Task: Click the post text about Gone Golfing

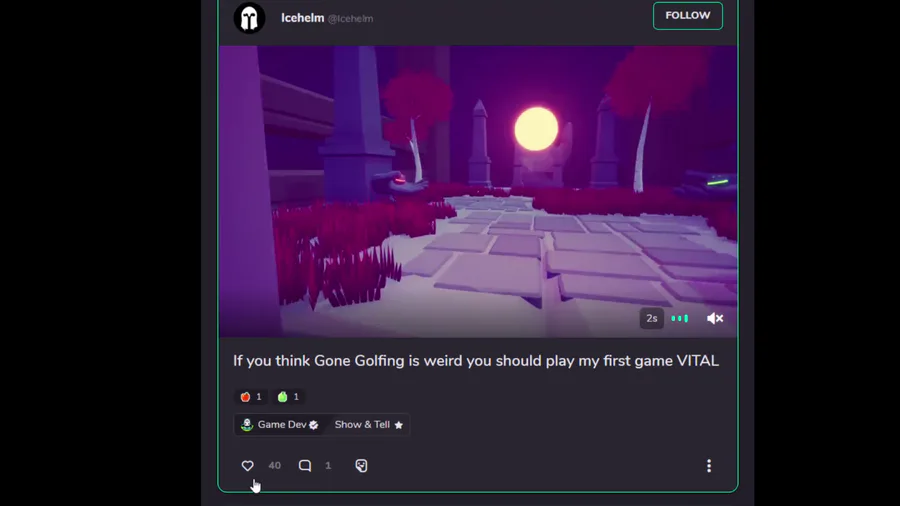Action: tap(476, 361)
